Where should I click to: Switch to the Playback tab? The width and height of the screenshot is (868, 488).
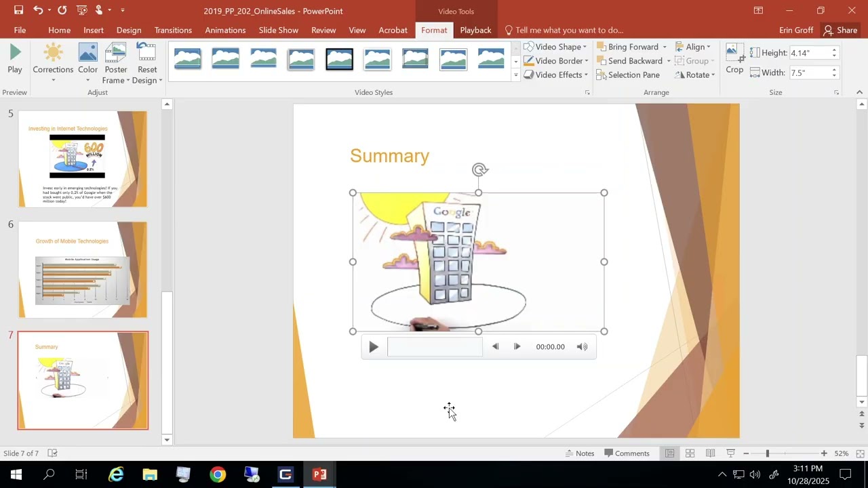click(x=475, y=30)
